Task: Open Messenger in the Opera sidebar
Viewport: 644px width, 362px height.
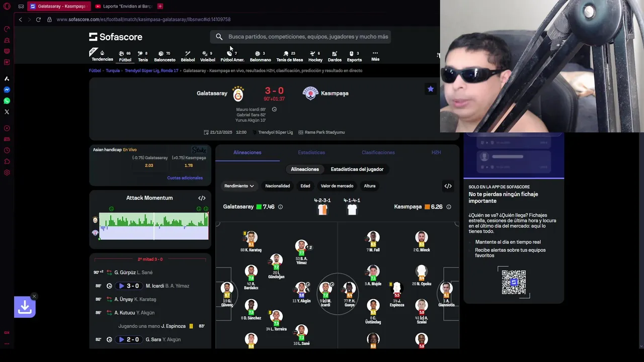Action: [7, 90]
